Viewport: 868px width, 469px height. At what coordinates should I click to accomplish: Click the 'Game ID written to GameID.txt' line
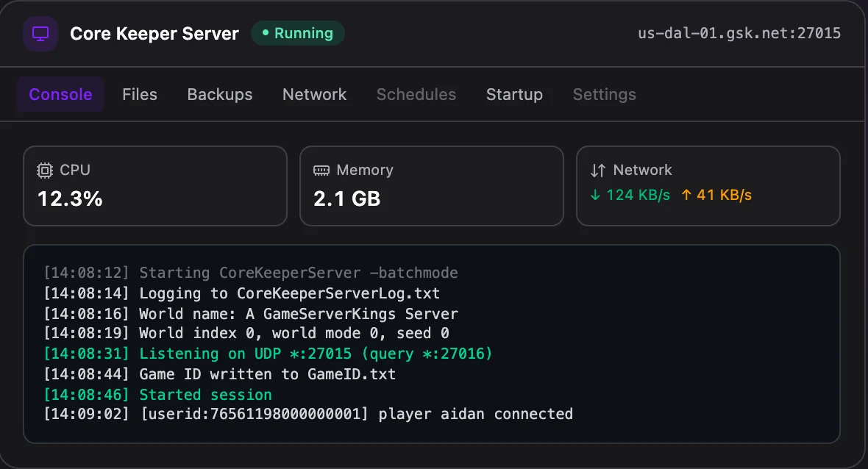point(220,374)
